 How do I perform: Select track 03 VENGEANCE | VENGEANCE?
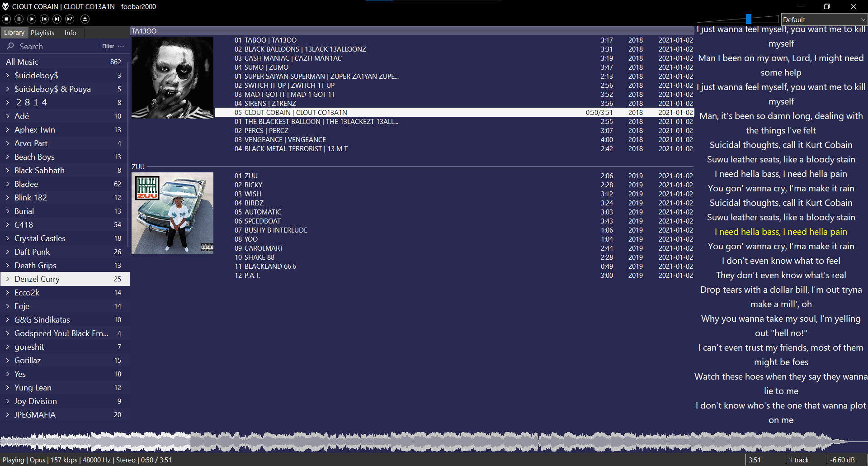[454, 139]
